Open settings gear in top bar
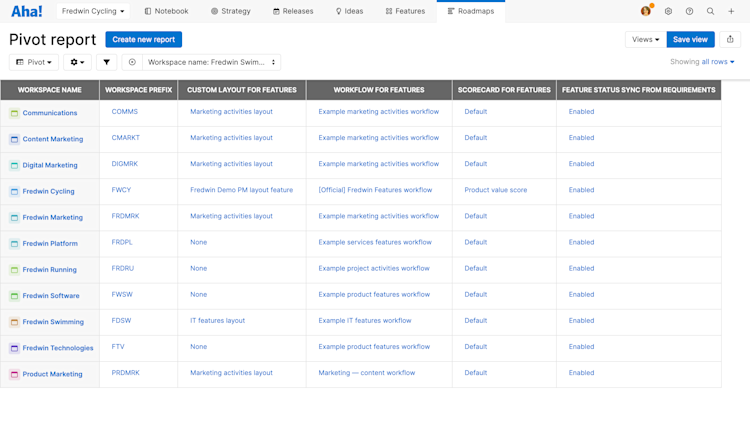This screenshot has width=750, height=439. tap(668, 11)
